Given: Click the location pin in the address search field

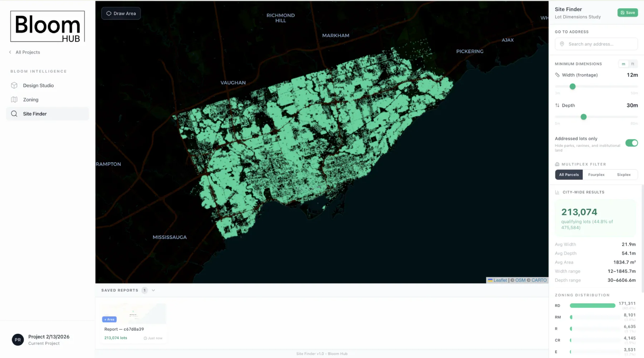Looking at the screenshot, I should click(x=562, y=44).
